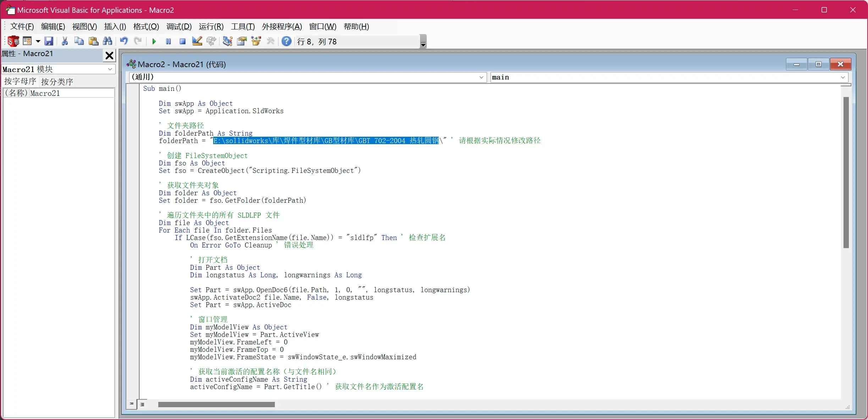Click the Reset stop square icon
The image size is (868, 420).
tap(182, 41)
